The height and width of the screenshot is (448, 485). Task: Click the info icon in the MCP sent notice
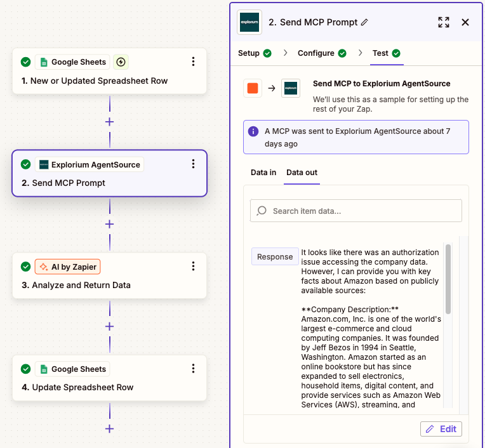click(253, 131)
